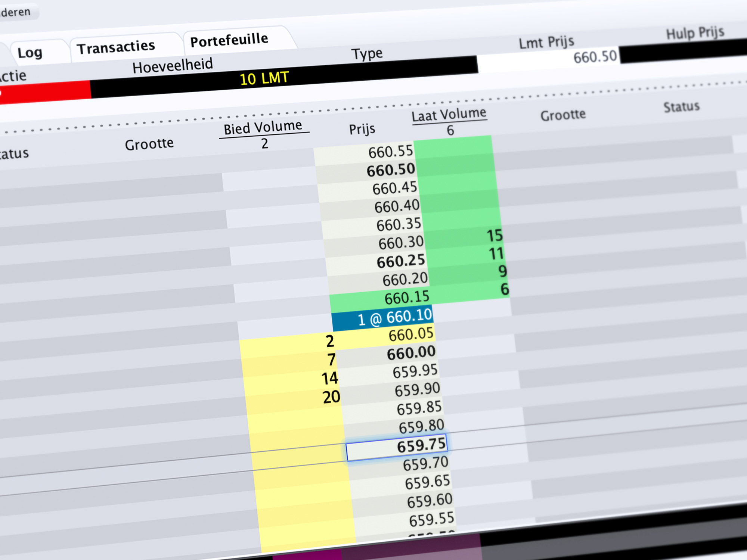Click the Bied Volume header

coord(263,128)
